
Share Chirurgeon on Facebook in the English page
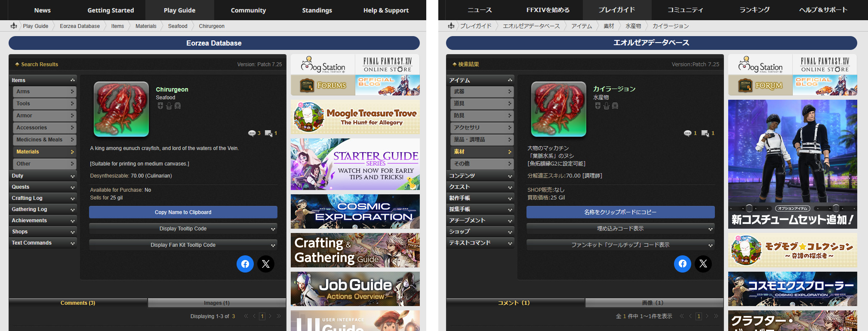pos(245,264)
